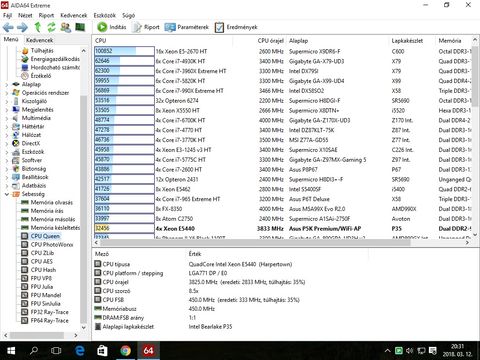
Task: Open Task View on the taskbar
Action: pyautogui.click(x=56, y=351)
